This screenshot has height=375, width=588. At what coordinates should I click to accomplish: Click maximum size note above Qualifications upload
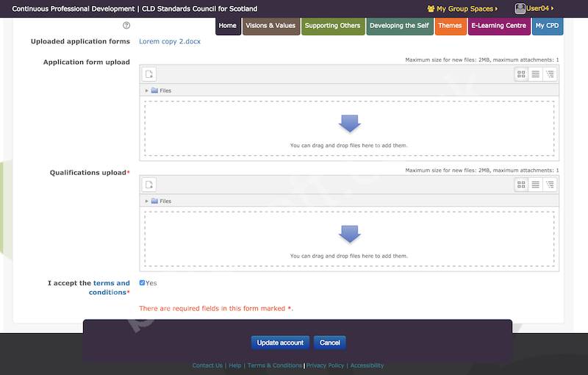[x=482, y=171]
